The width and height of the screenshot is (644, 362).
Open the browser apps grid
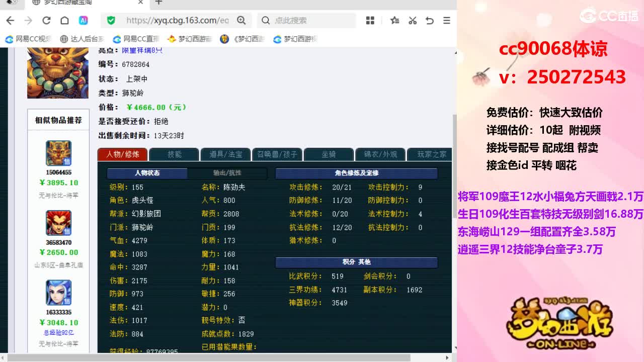click(x=370, y=21)
